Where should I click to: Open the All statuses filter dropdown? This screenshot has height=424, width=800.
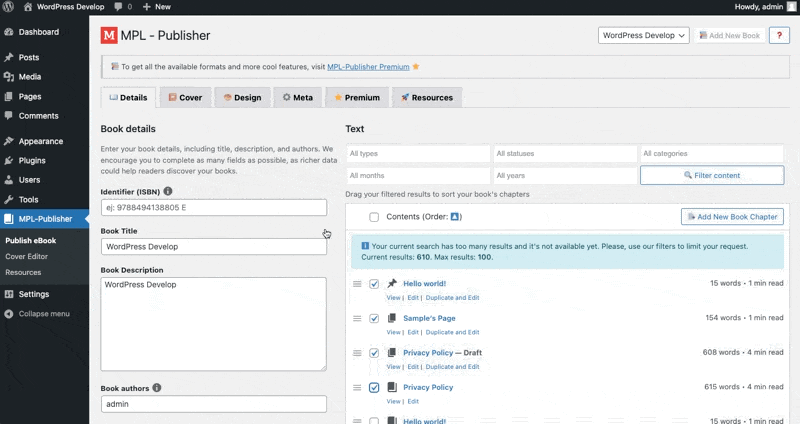pos(565,154)
